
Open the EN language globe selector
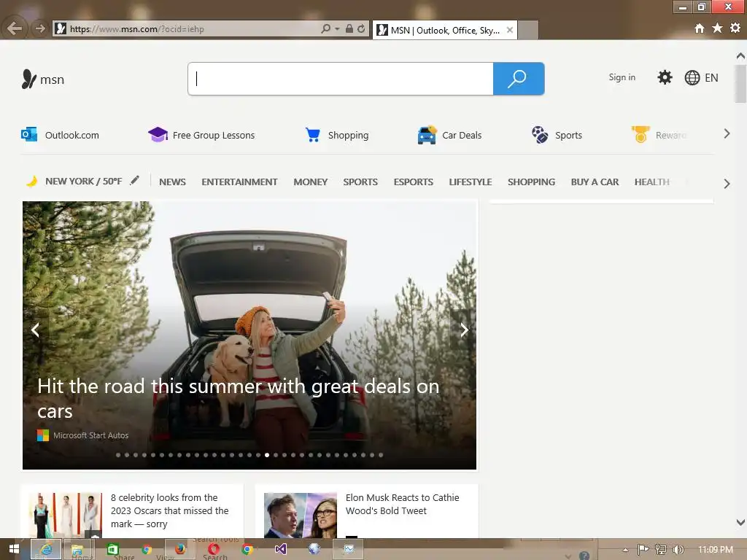pos(701,77)
